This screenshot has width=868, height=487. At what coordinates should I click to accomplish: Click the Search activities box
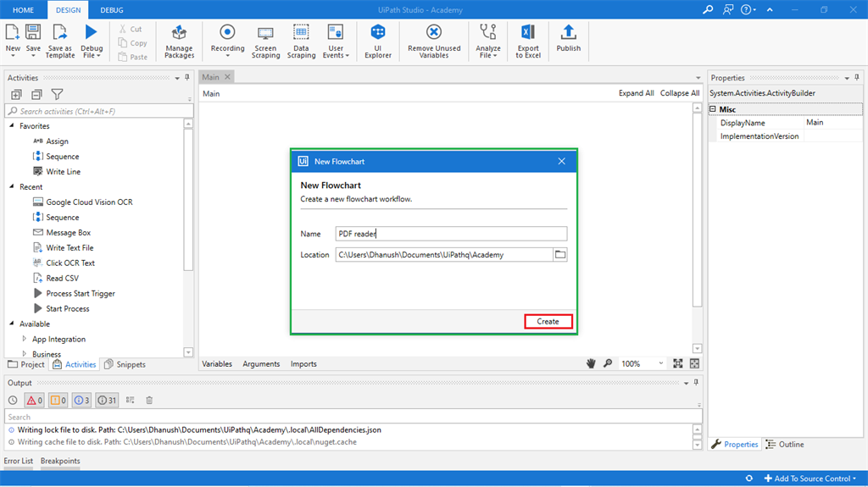click(99, 111)
